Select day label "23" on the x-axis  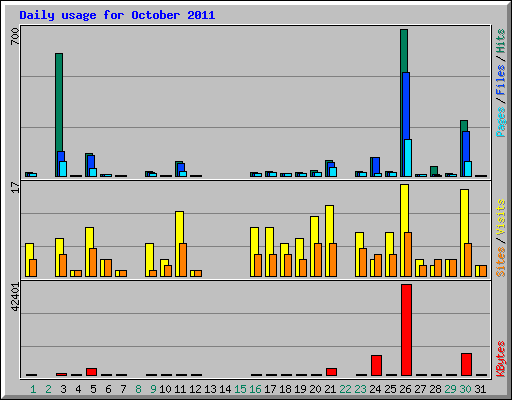click(x=360, y=389)
